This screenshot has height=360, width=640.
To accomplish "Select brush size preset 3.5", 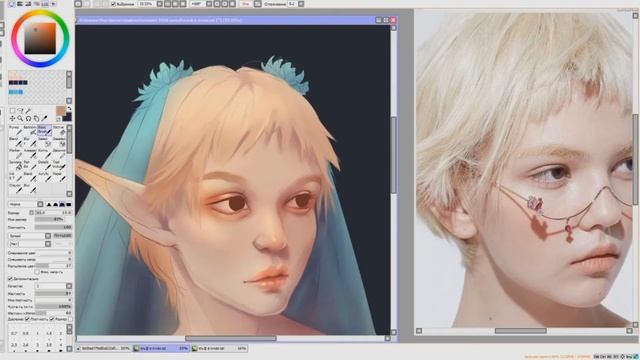I will click(x=49, y=345).
